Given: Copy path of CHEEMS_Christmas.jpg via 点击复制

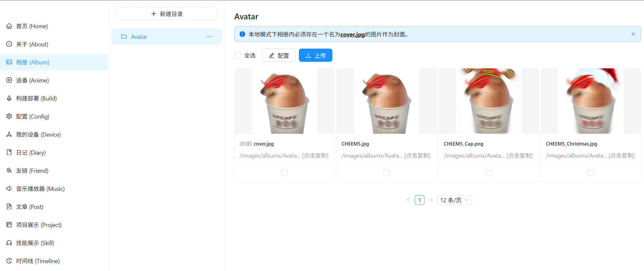Looking at the screenshot, I should coord(622,156).
